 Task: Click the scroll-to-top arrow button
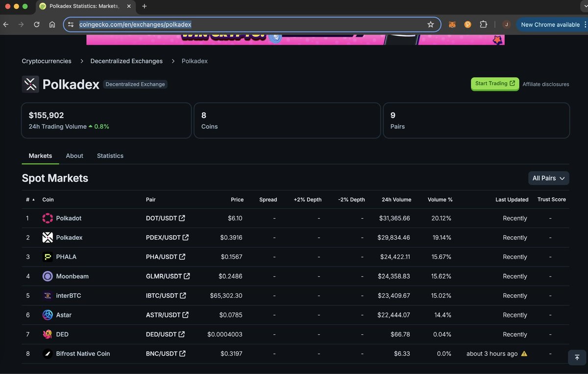(x=577, y=357)
